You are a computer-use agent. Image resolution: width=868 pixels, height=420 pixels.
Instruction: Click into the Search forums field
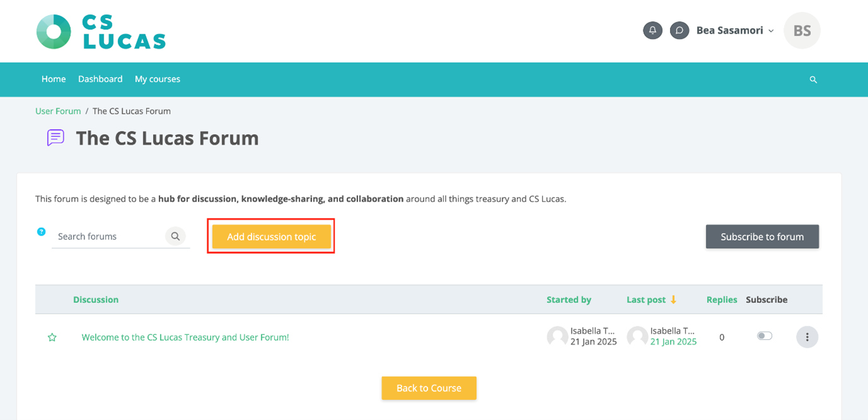pos(108,236)
